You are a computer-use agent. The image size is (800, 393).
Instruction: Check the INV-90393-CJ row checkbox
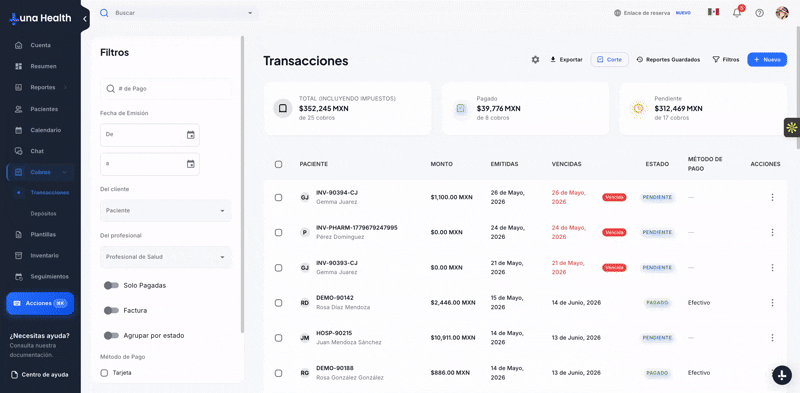point(278,267)
